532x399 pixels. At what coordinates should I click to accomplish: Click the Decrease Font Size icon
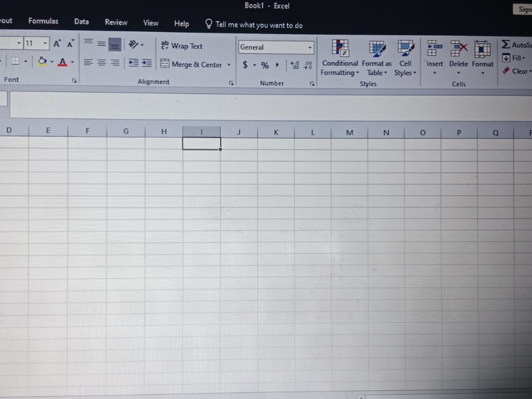pos(70,44)
